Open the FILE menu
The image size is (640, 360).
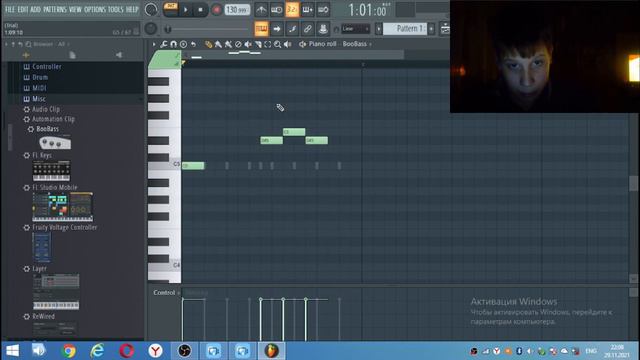pos(9,9)
